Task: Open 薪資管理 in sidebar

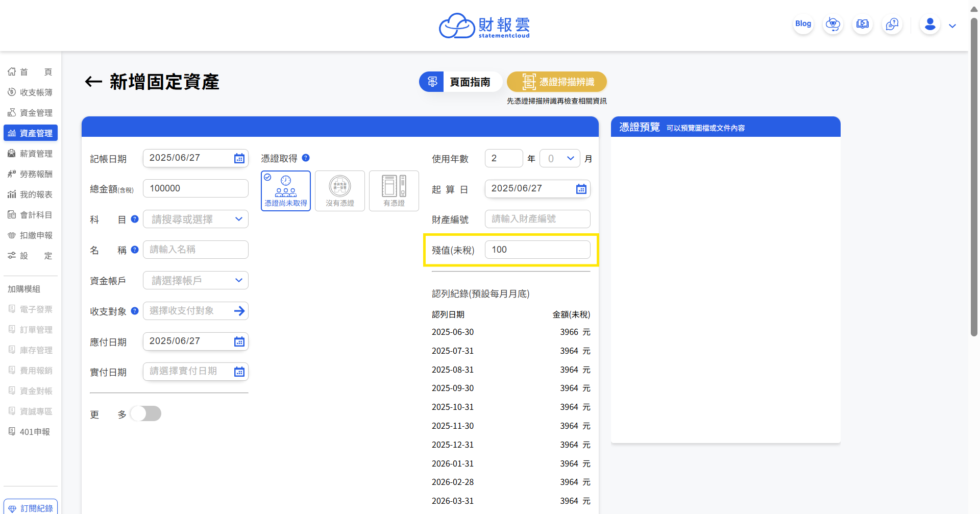Action: coord(31,154)
